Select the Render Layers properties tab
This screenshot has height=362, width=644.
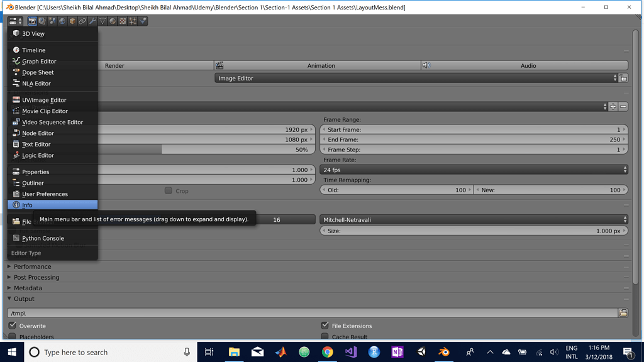[42, 21]
